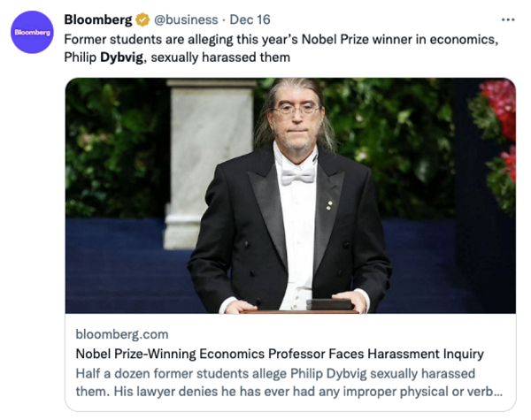Click the Bloomberg wordmark inside the avatar
The width and height of the screenshot is (531, 420).
32,33
